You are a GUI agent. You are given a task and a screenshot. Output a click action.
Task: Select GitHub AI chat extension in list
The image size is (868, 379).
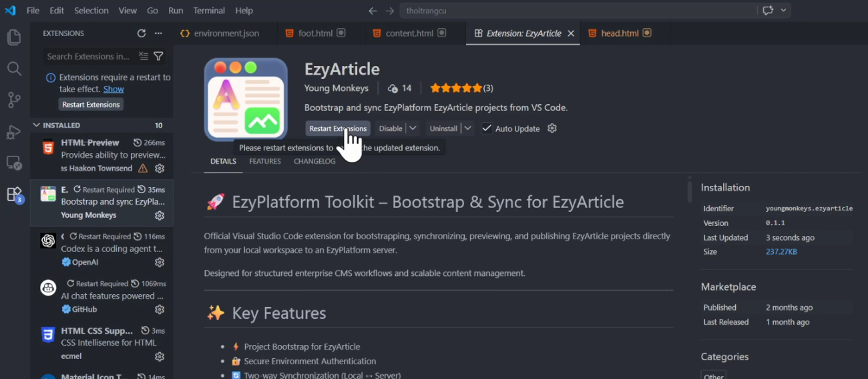101,297
